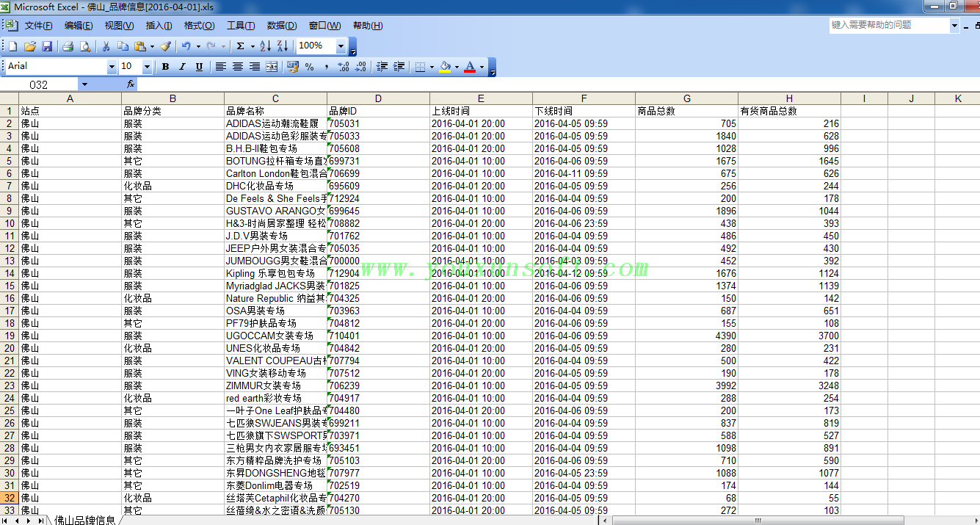
Task: Toggle bold formatting
Action: coord(165,67)
